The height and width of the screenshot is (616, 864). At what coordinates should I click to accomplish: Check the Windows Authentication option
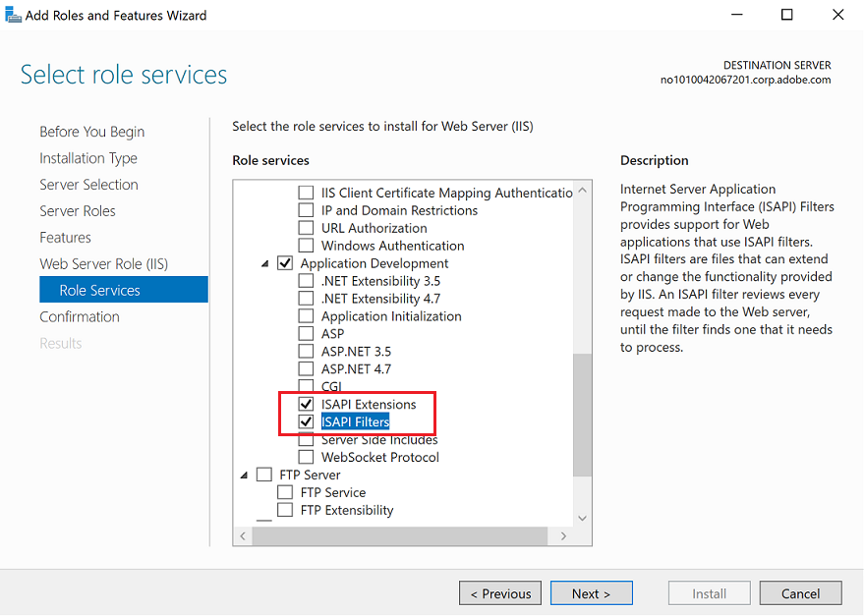pyautogui.click(x=307, y=246)
